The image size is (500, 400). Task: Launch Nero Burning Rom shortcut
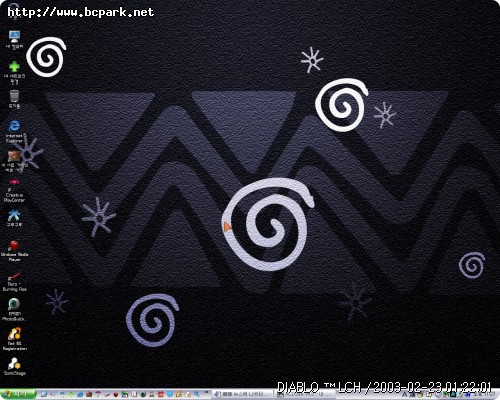coord(14,282)
